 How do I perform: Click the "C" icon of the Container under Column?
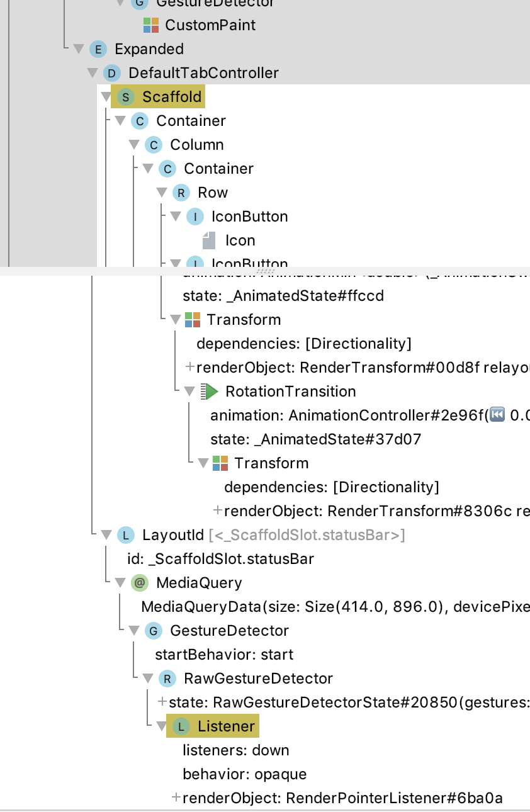tap(167, 169)
